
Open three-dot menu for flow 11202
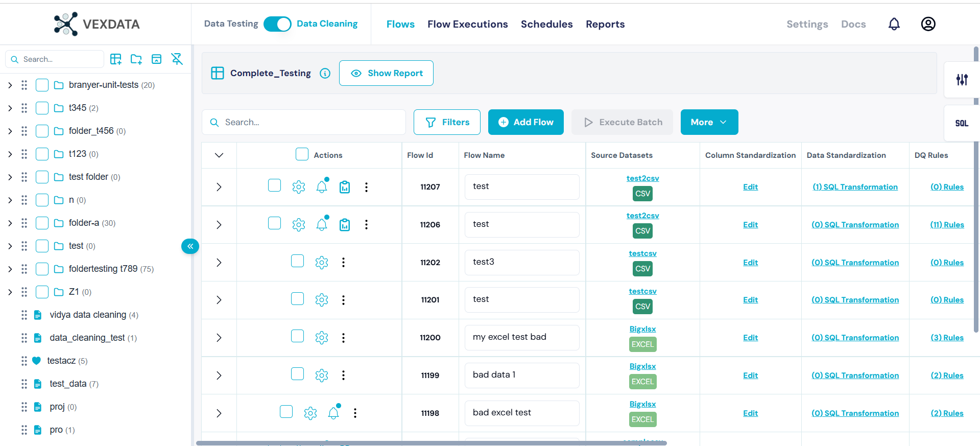coord(343,262)
